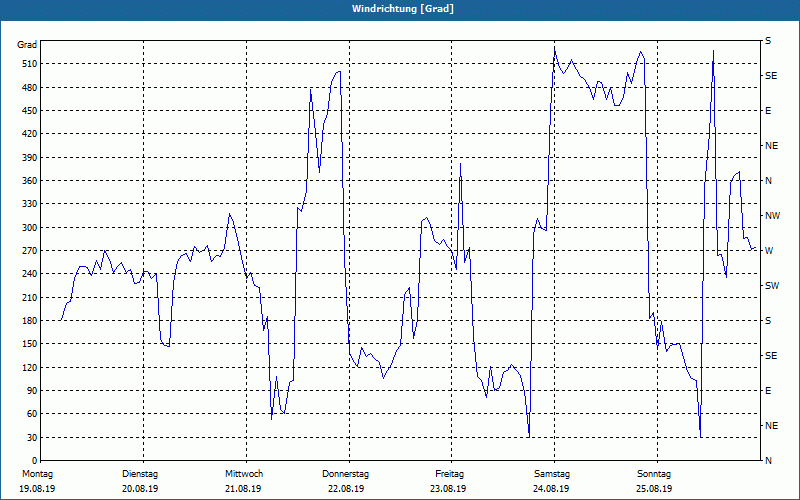Viewport: 800px width, 500px height.
Task: Click the 510 value on the Y axis
Action: (x=30, y=64)
